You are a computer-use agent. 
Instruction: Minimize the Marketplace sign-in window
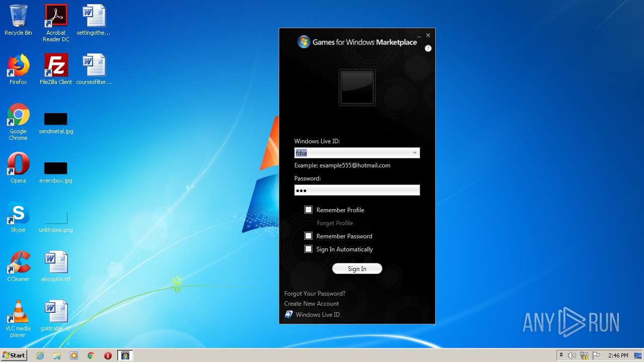(x=419, y=36)
